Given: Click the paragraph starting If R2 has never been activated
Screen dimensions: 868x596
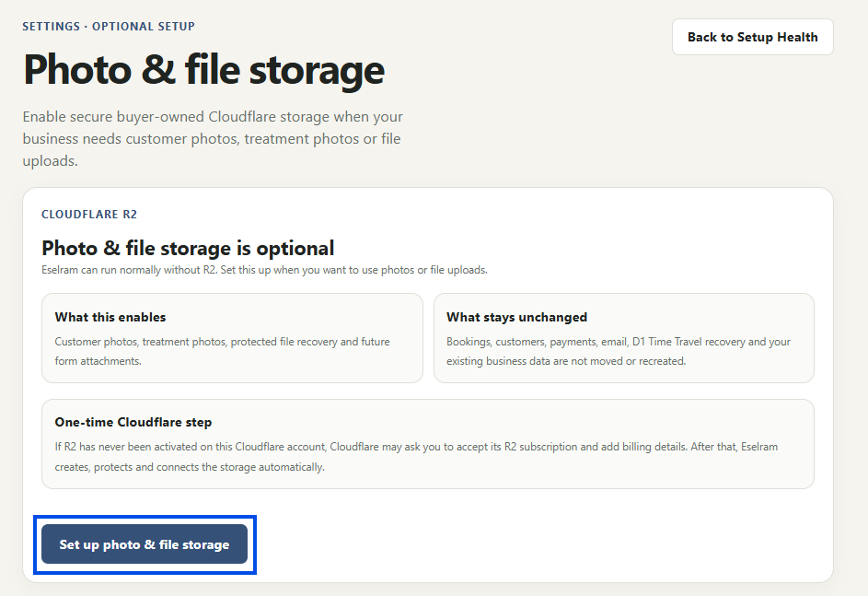Looking at the screenshot, I should click(x=416, y=457).
